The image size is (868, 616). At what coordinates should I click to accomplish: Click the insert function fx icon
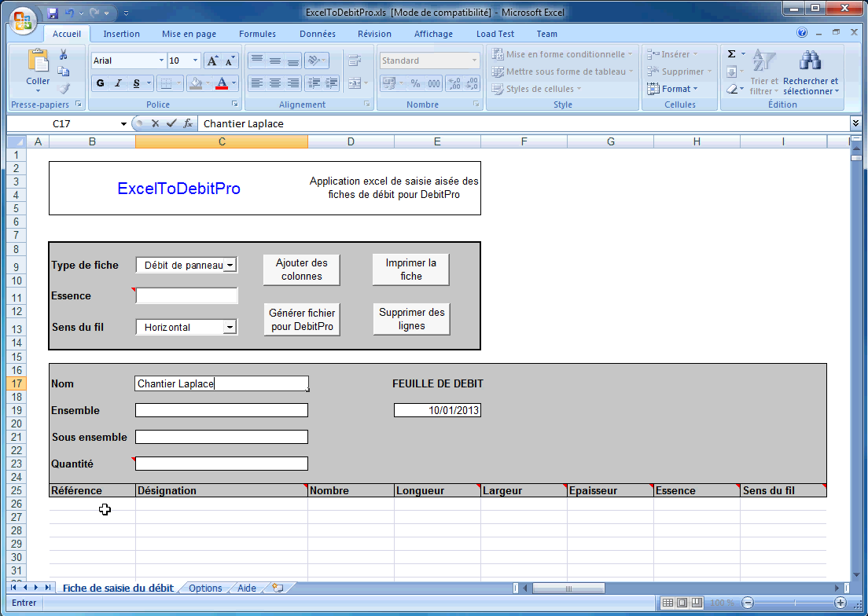tap(188, 123)
